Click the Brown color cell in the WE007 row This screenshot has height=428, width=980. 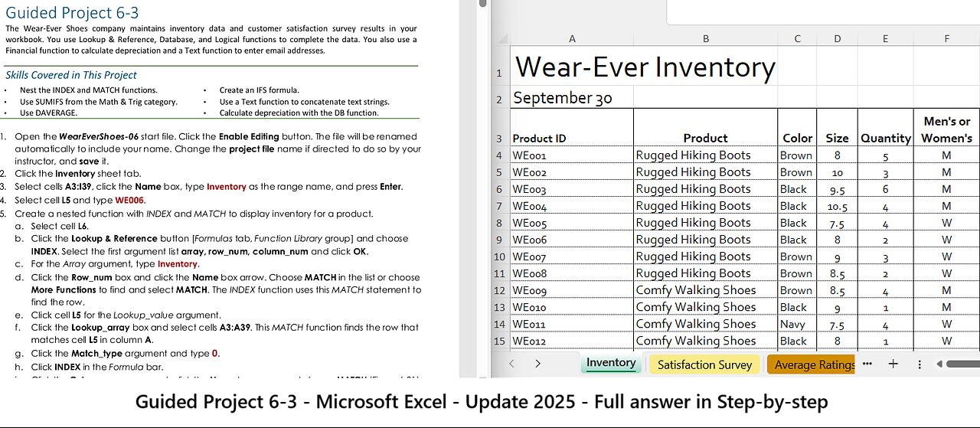[x=797, y=256]
